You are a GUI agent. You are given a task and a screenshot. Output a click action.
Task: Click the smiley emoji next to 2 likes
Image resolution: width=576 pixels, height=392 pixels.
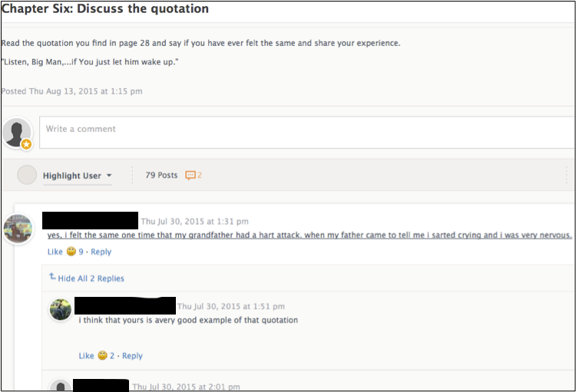click(x=102, y=355)
